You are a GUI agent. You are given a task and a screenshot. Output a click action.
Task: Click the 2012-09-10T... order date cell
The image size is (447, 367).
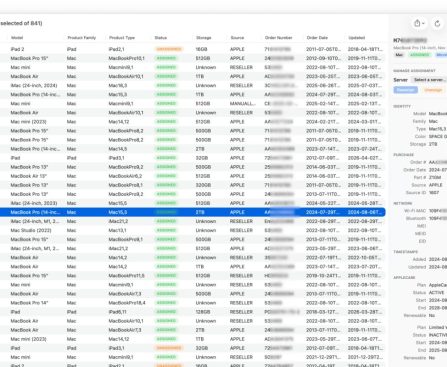click(x=323, y=58)
